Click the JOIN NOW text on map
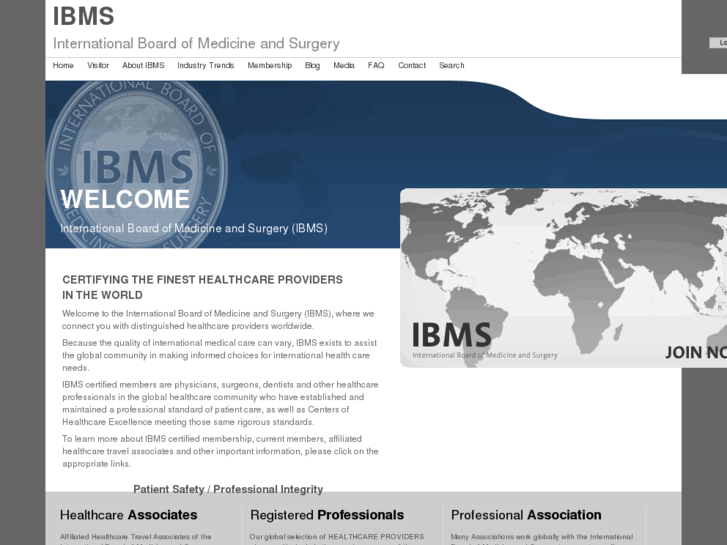 [x=696, y=353]
